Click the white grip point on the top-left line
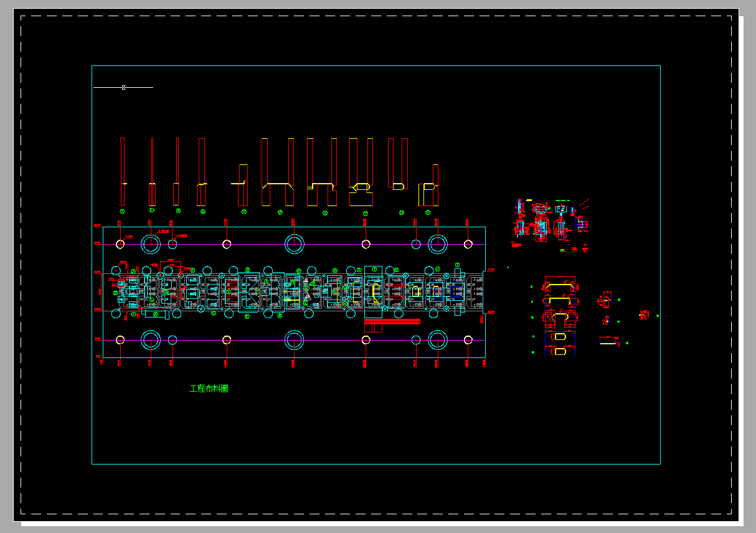This screenshot has height=533, width=756. click(123, 87)
